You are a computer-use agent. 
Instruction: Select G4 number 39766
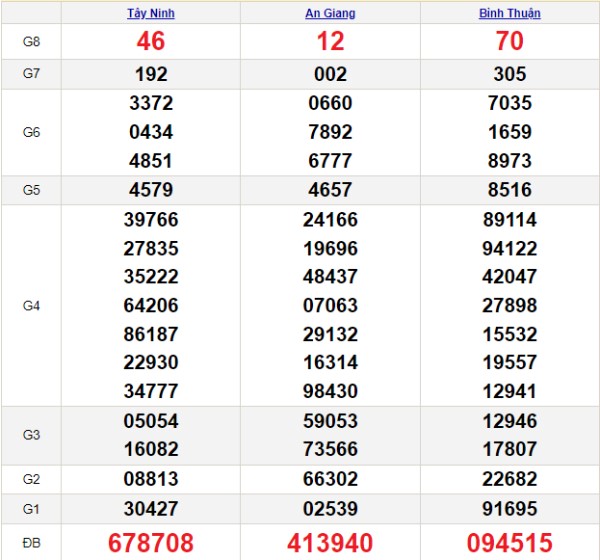[x=150, y=219]
